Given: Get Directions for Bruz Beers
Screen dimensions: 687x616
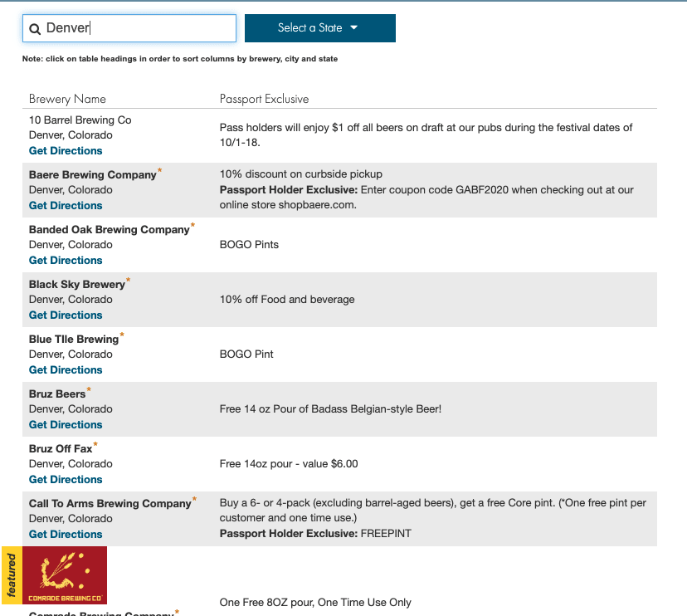Looking at the screenshot, I should click(x=66, y=424).
